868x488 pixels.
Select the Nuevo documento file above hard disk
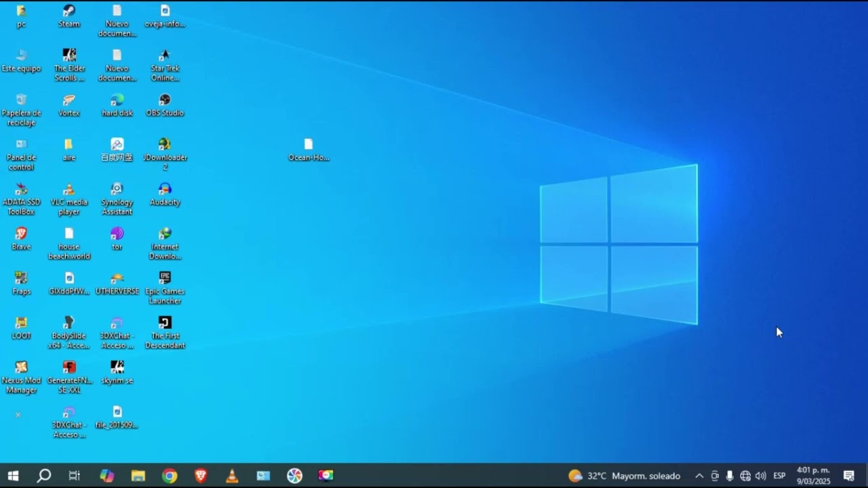pyautogui.click(x=117, y=65)
